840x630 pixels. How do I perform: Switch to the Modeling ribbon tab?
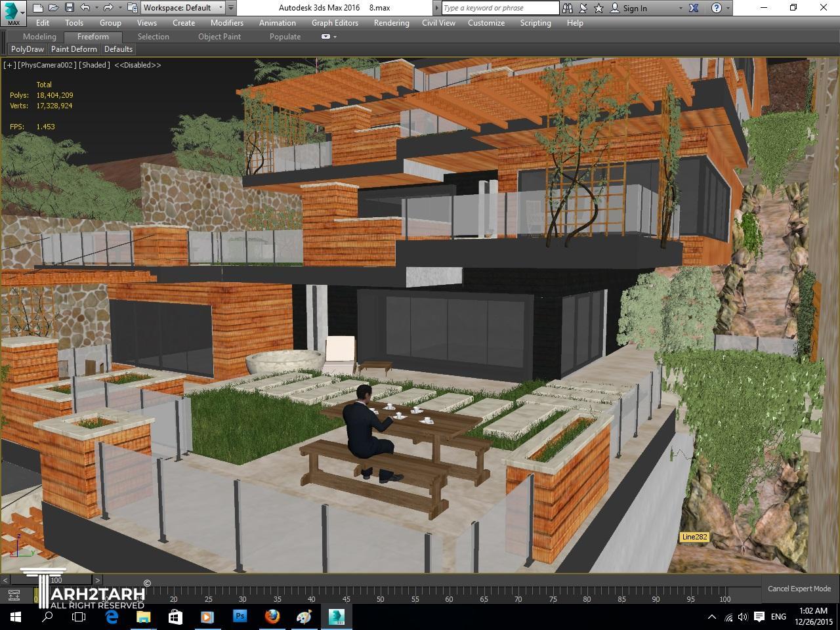(x=39, y=37)
